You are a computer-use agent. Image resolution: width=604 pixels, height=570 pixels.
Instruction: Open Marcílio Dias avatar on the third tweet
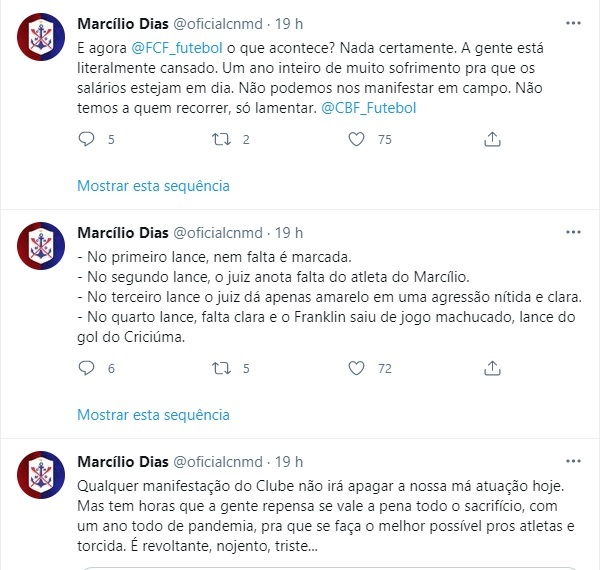point(41,474)
